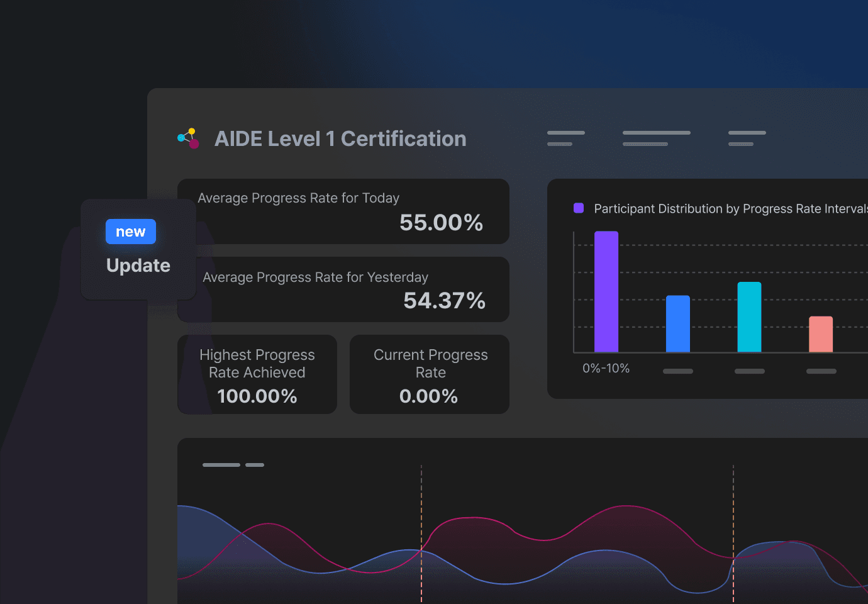Click the 55.00% value

tap(442, 223)
